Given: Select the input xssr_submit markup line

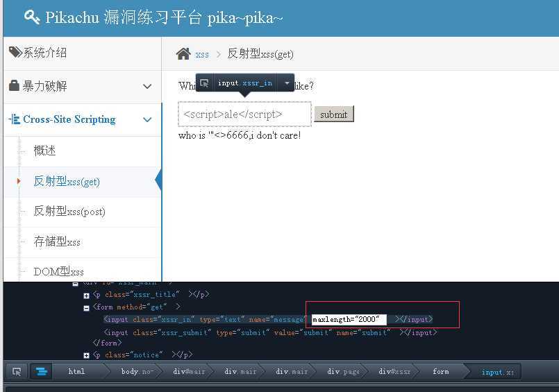Looking at the screenshot, I should [x=270, y=332].
